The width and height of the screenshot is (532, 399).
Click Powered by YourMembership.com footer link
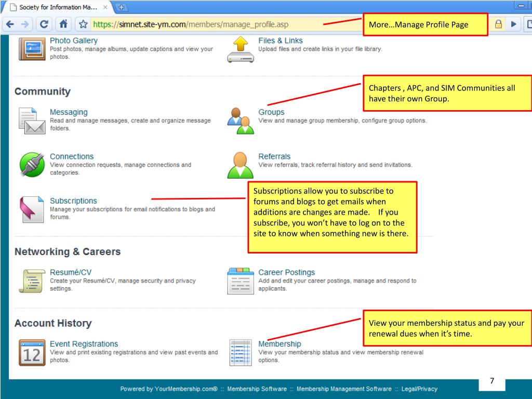[169, 389]
